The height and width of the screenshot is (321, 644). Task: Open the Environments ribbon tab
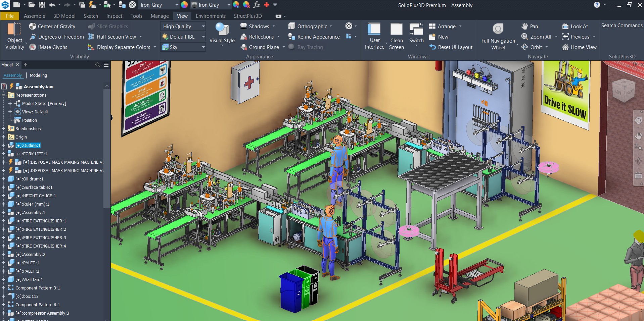(211, 16)
